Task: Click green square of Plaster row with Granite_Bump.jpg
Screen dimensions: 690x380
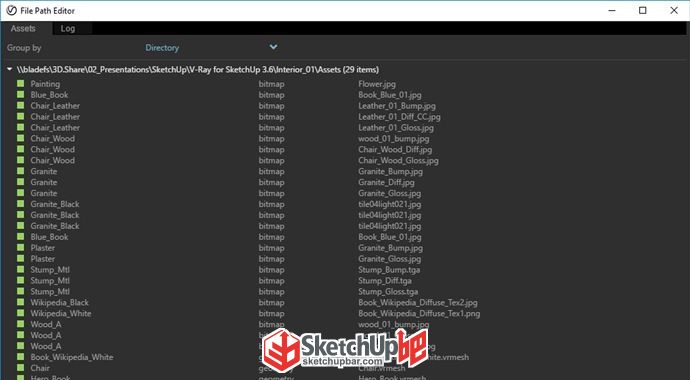Action: 20,248
